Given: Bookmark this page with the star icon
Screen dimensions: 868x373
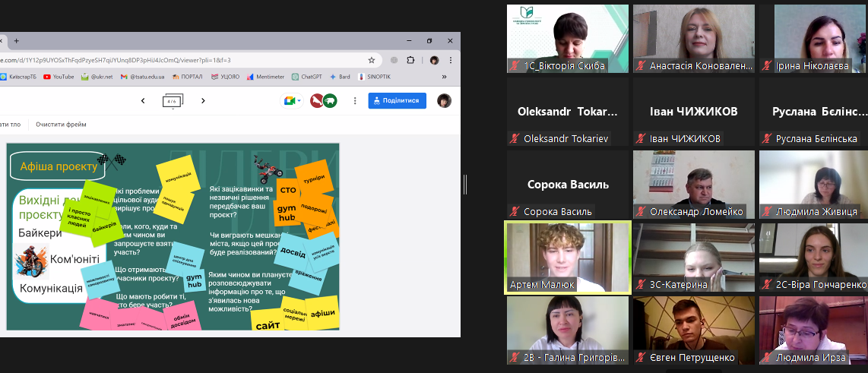Looking at the screenshot, I should coord(372,60).
